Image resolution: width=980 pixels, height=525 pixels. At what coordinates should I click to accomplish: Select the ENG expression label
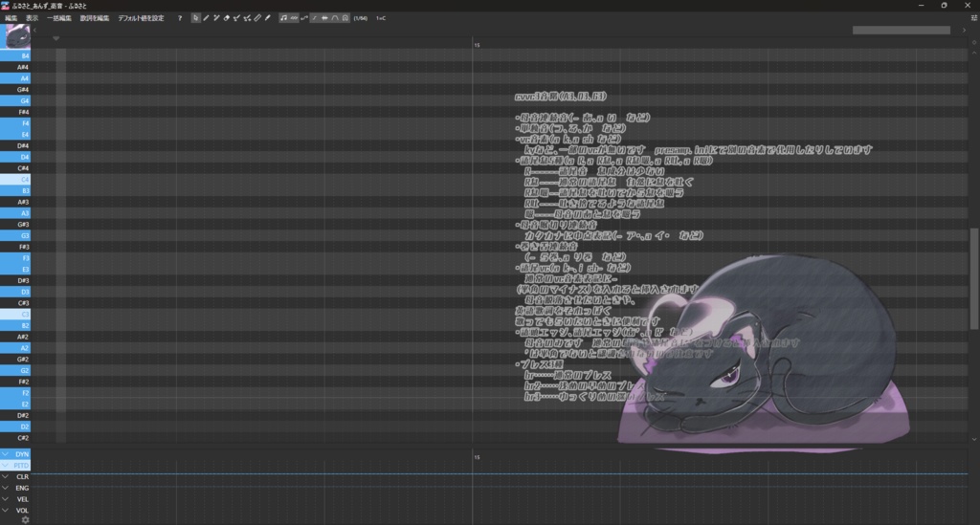[x=22, y=488]
